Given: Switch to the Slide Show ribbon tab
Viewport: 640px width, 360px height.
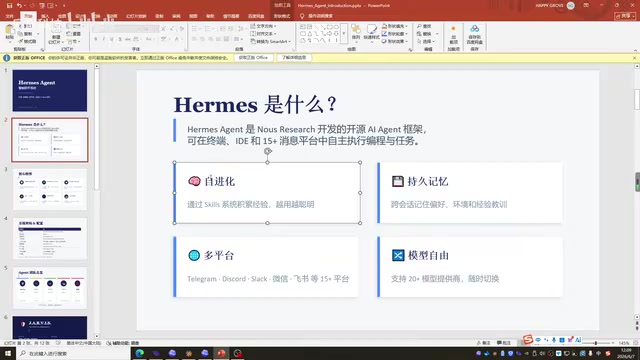Looking at the screenshot, I should [x=136, y=16].
